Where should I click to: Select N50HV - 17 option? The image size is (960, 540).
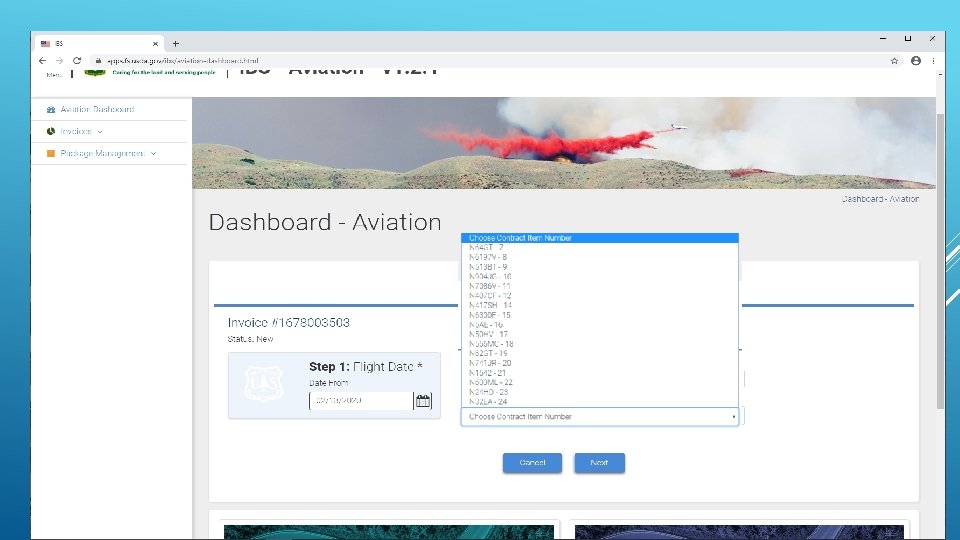pyautogui.click(x=599, y=334)
